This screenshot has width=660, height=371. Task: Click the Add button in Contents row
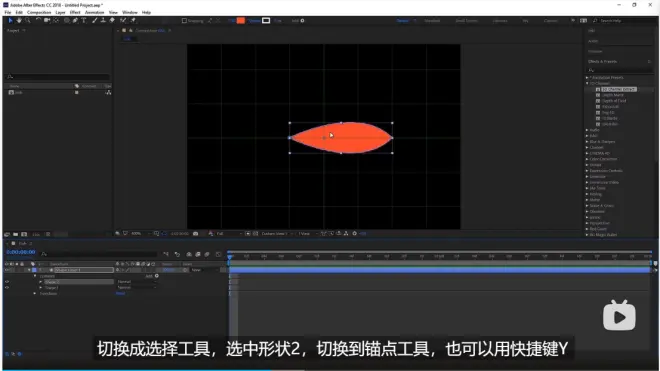152,276
